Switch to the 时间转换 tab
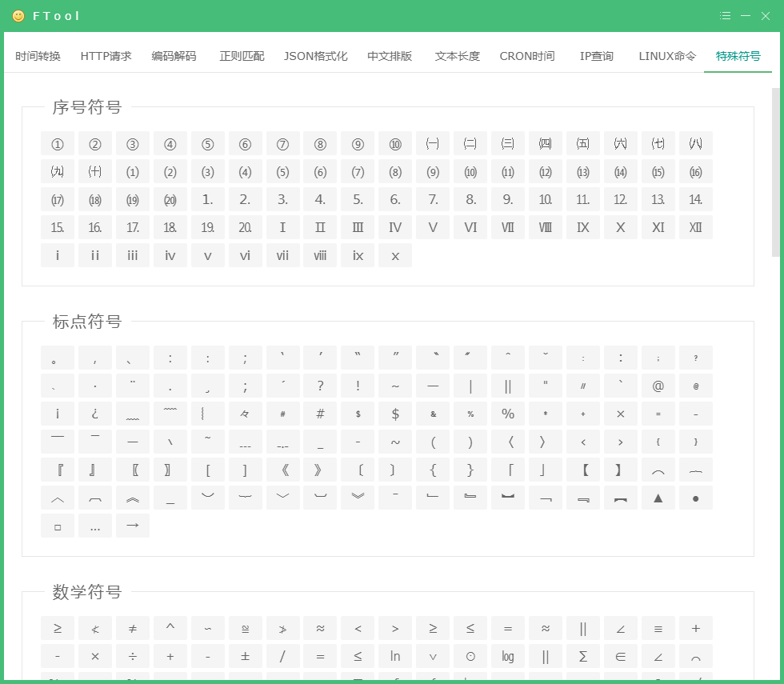This screenshot has width=784, height=684. pos(37,56)
